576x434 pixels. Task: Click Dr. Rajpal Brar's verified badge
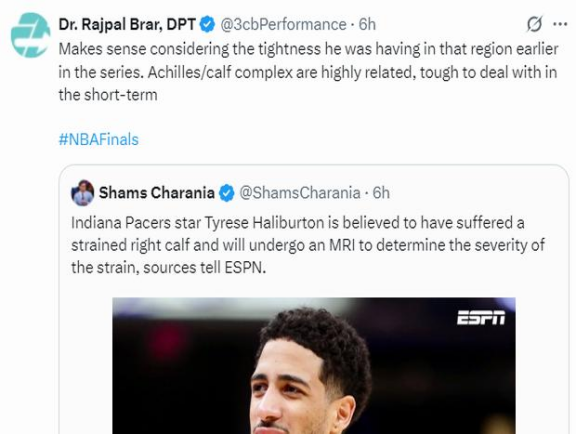207,24
